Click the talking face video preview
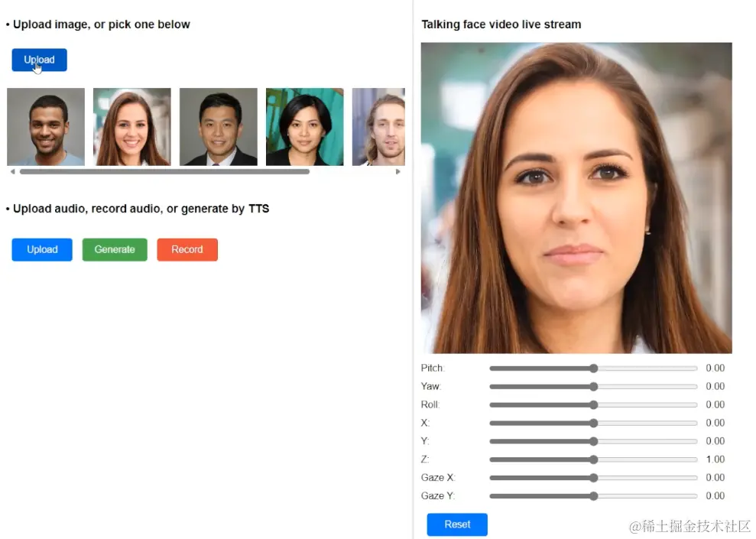Screen dimensions: 756x539 576,198
